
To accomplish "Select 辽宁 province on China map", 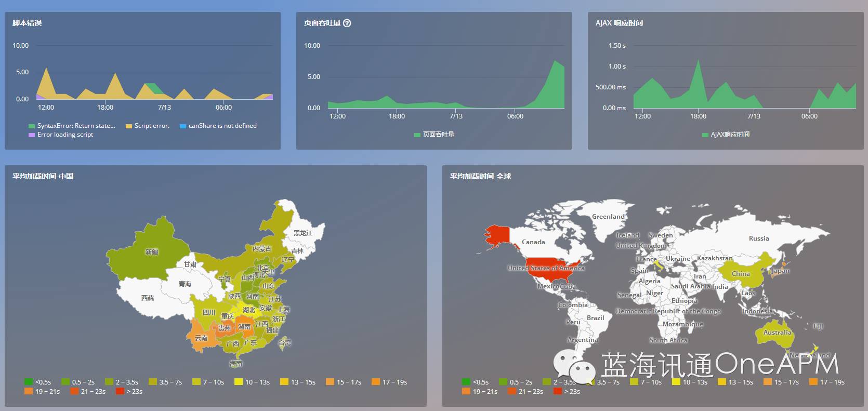I will pos(287,259).
